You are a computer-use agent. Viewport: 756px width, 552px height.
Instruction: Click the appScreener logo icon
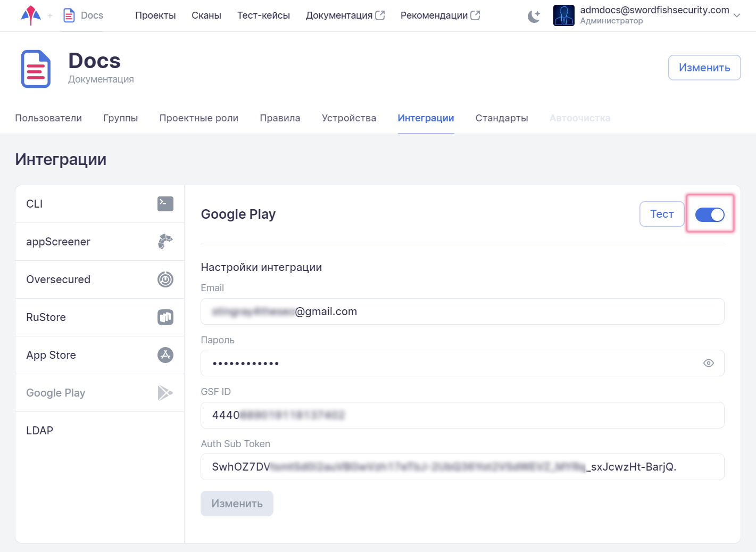click(x=165, y=242)
